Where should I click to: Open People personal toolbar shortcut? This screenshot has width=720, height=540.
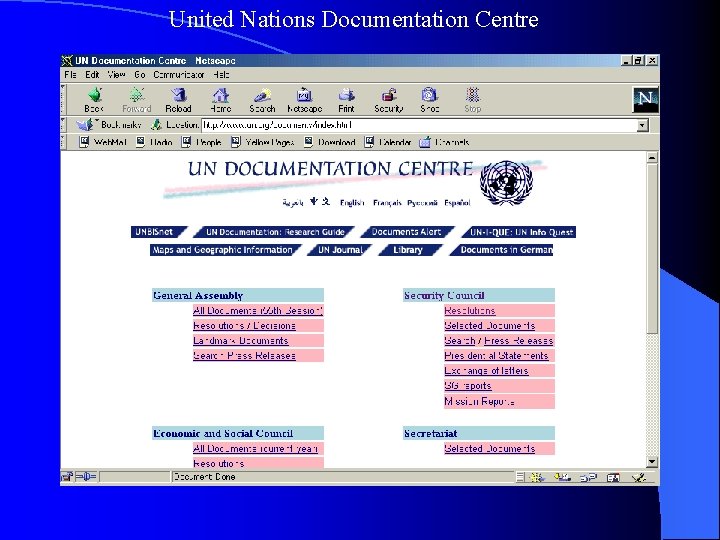202,142
